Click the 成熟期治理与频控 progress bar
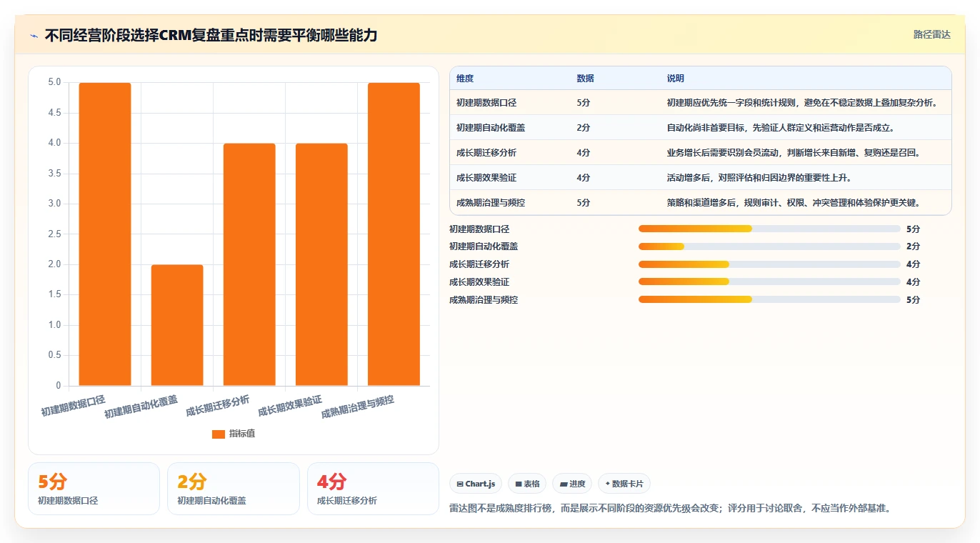This screenshot has width=980, height=543. tap(769, 299)
